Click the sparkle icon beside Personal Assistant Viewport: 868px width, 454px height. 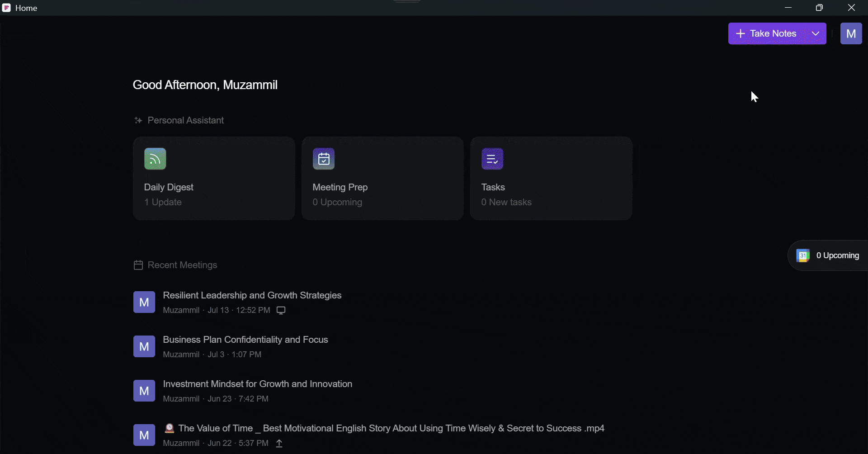pyautogui.click(x=138, y=120)
